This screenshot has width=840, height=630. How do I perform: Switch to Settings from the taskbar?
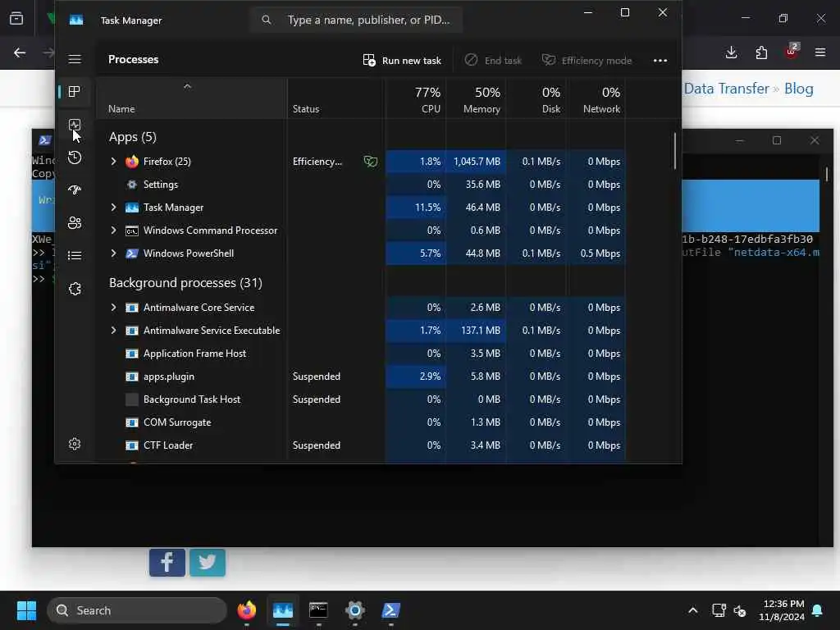(354, 610)
